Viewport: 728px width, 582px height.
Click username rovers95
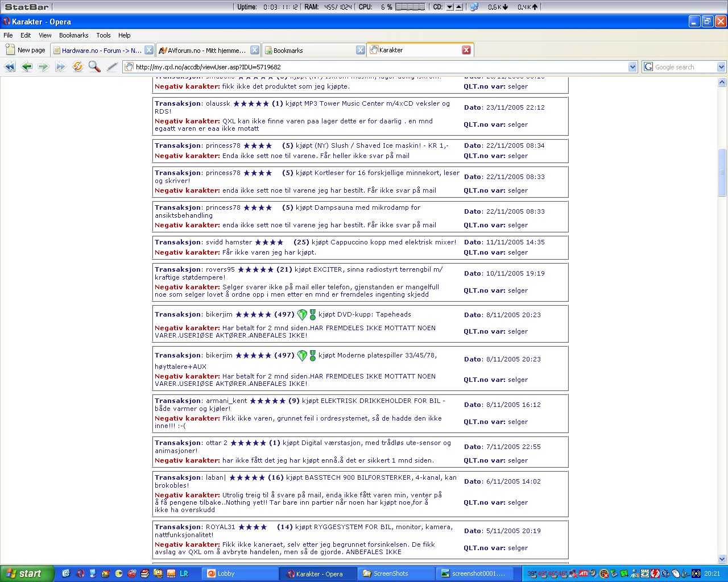coord(220,269)
